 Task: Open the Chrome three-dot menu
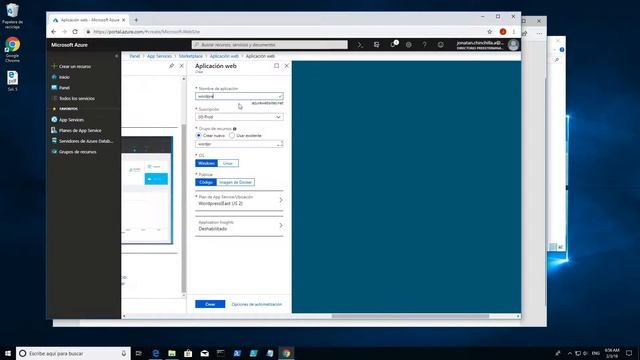514,31
